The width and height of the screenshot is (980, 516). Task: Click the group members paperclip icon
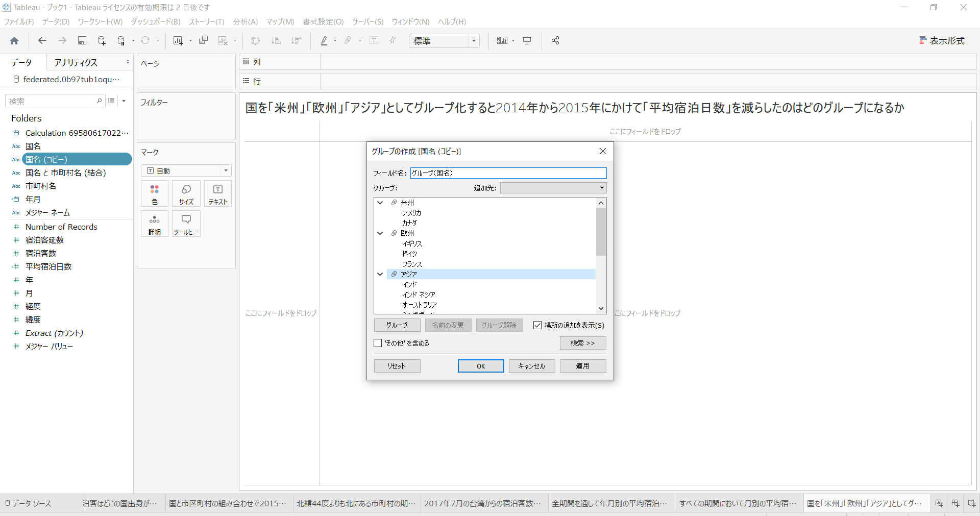[x=348, y=41]
